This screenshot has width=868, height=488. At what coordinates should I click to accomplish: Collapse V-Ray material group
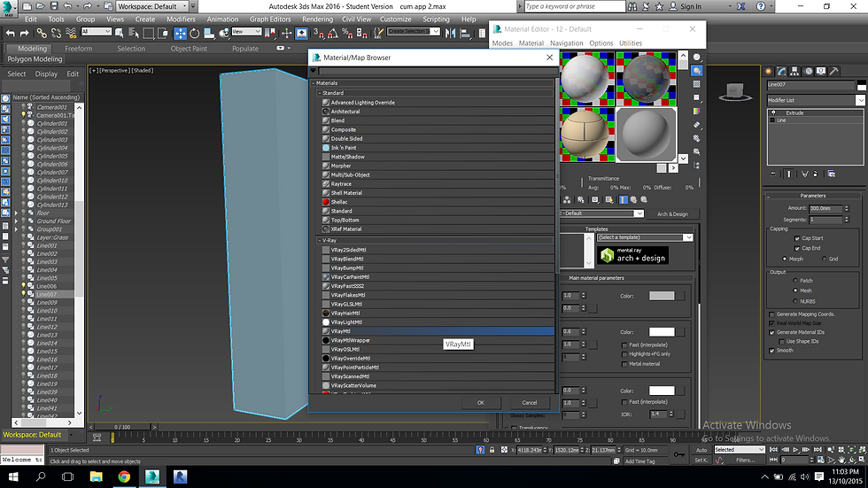coord(320,241)
